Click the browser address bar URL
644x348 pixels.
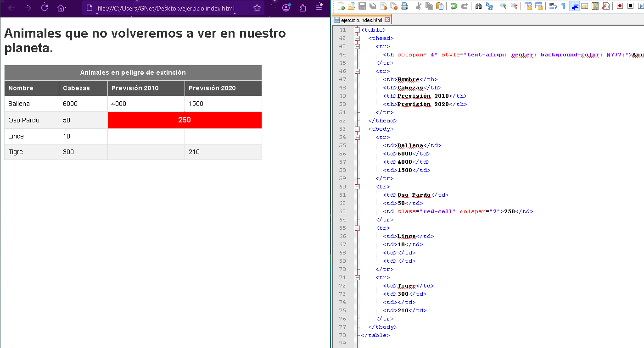(x=165, y=8)
